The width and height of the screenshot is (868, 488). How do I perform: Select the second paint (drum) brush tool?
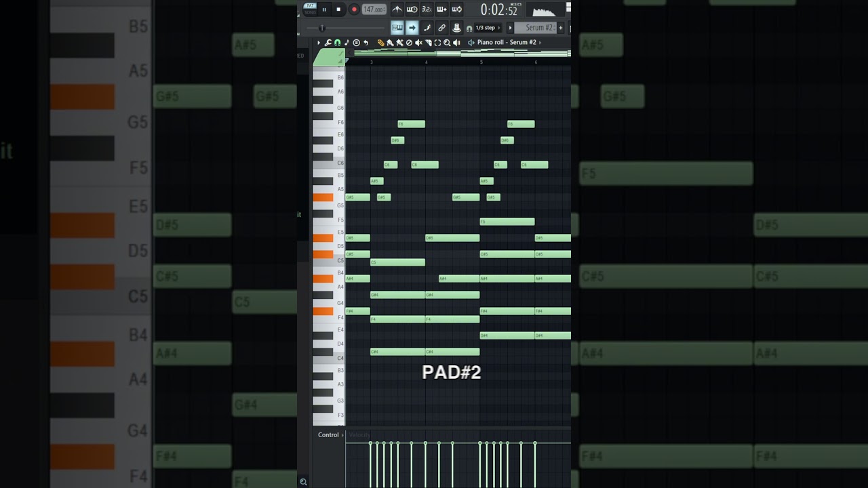[399, 43]
